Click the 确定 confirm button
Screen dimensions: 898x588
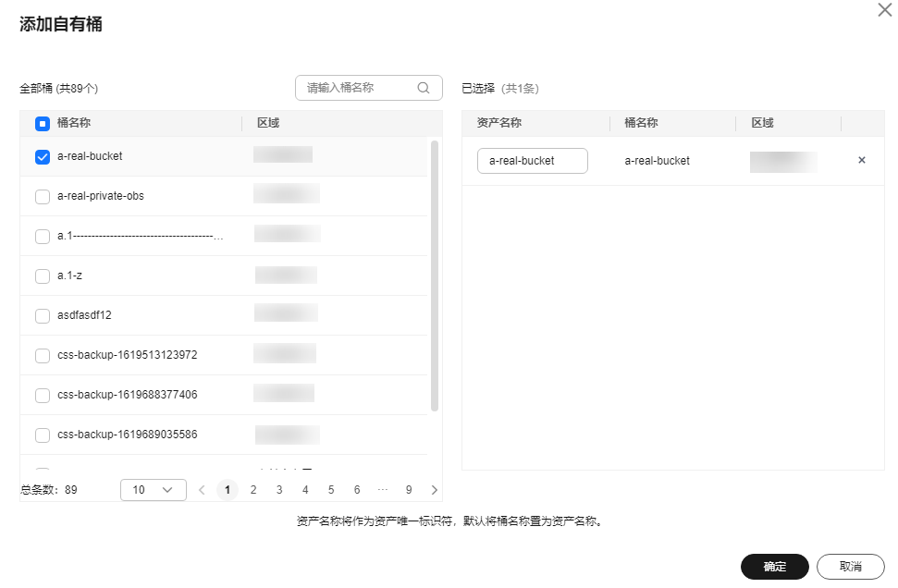[774, 567]
